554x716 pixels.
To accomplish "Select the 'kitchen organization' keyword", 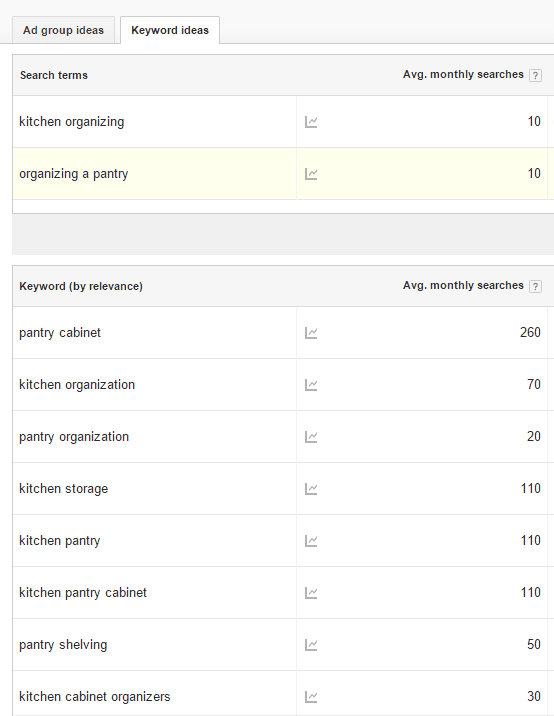I will 77,385.
